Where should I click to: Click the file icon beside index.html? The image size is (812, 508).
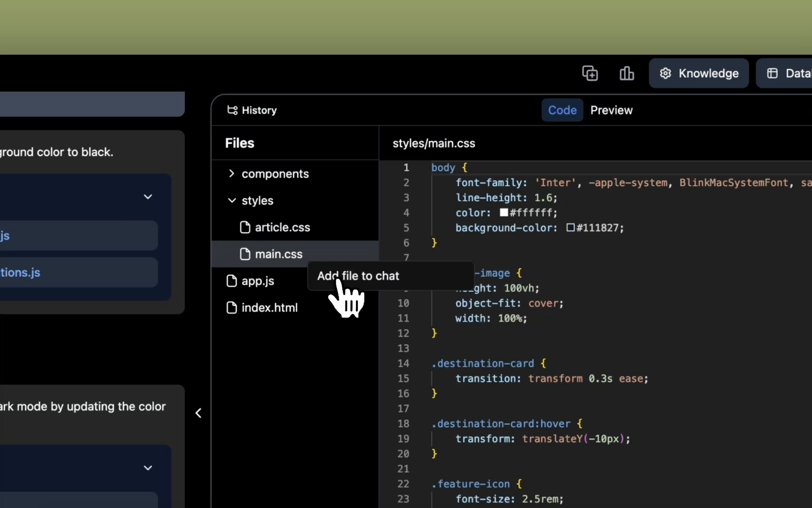231,308
